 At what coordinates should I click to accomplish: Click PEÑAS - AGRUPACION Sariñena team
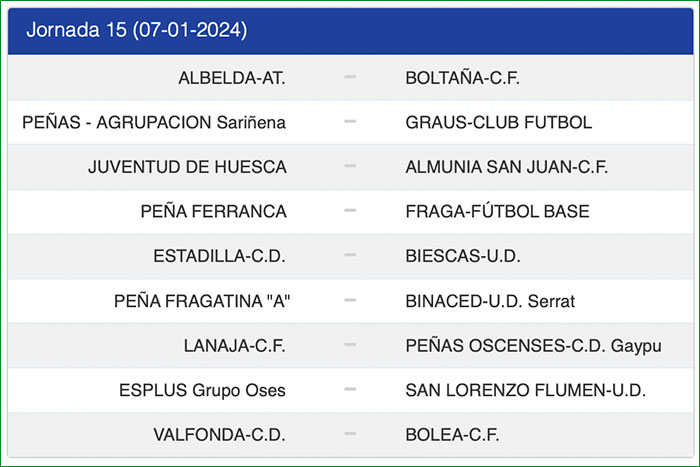[154, 123]
